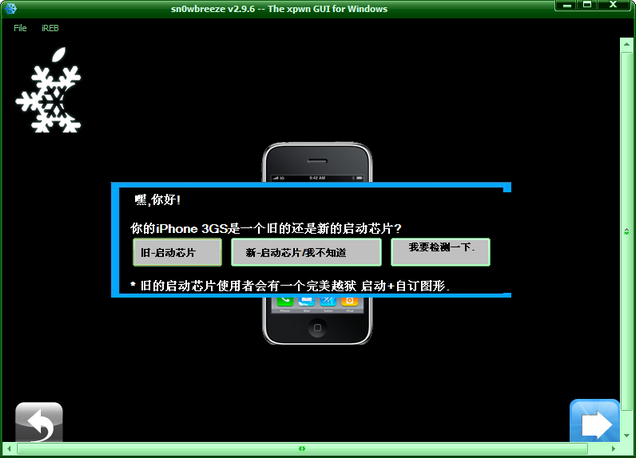Click the horizontal scrollbar thumb

(x=302, y=449)
